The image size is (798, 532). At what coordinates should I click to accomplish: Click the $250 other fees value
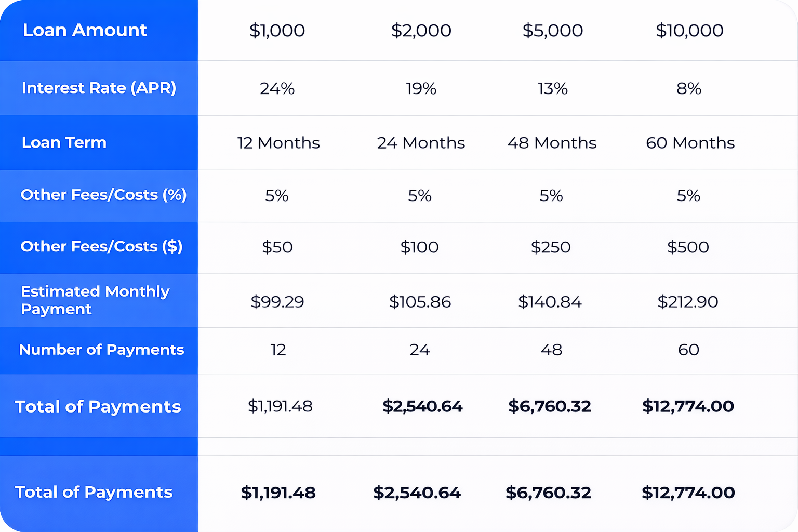pyautogui.click(x=551, y=247)
